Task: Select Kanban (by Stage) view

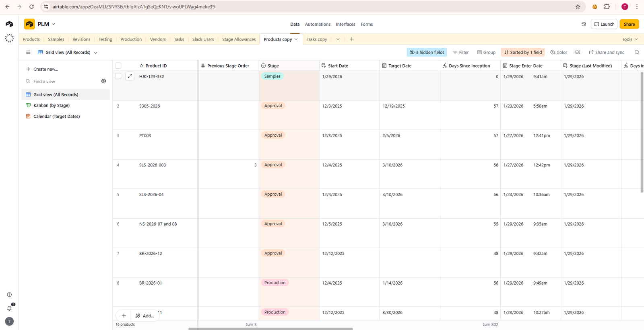Action: 65,105
